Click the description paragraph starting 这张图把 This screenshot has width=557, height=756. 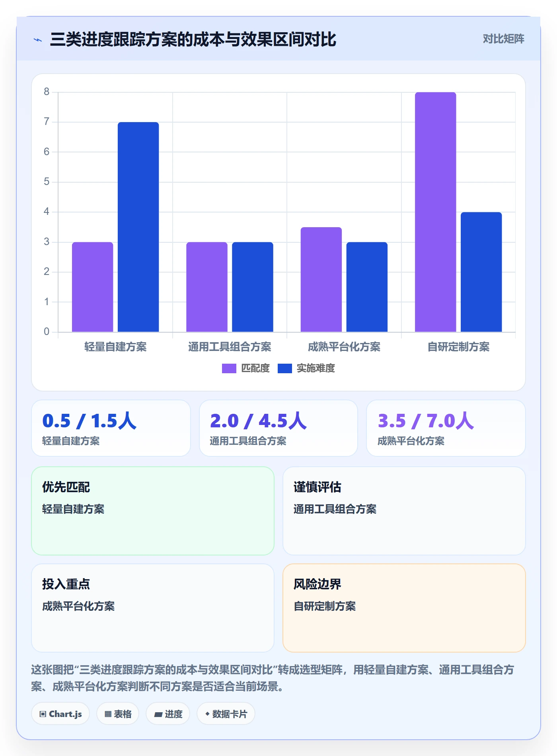click(x=273, y=678)
